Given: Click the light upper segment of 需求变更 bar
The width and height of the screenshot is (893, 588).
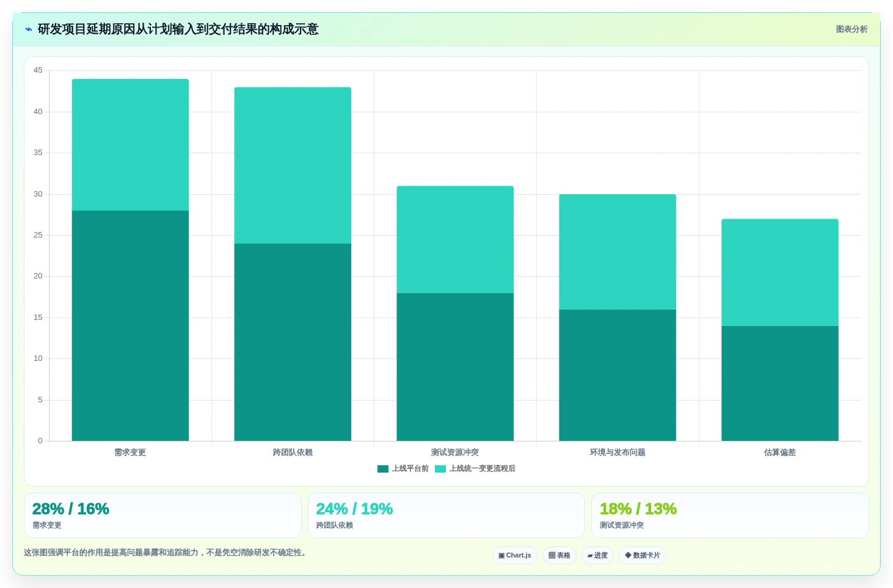Looking at the screenshot, I should point(130,145).
